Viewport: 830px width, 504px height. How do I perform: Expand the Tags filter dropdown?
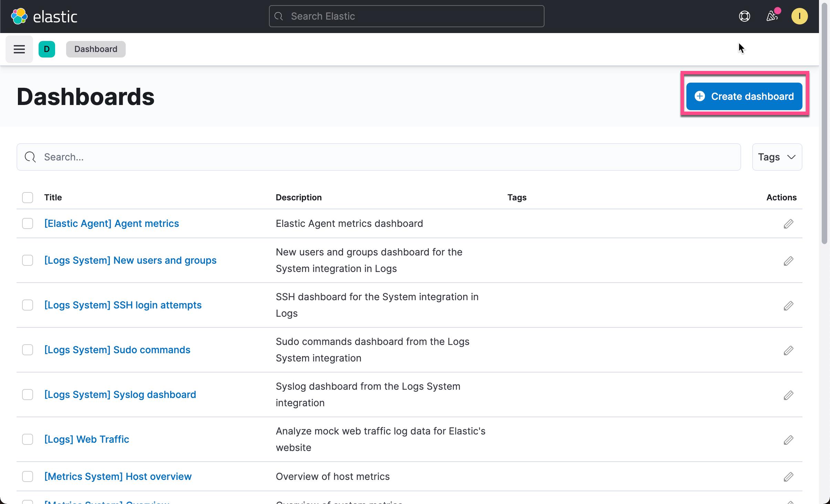click(x=777, y=157)
